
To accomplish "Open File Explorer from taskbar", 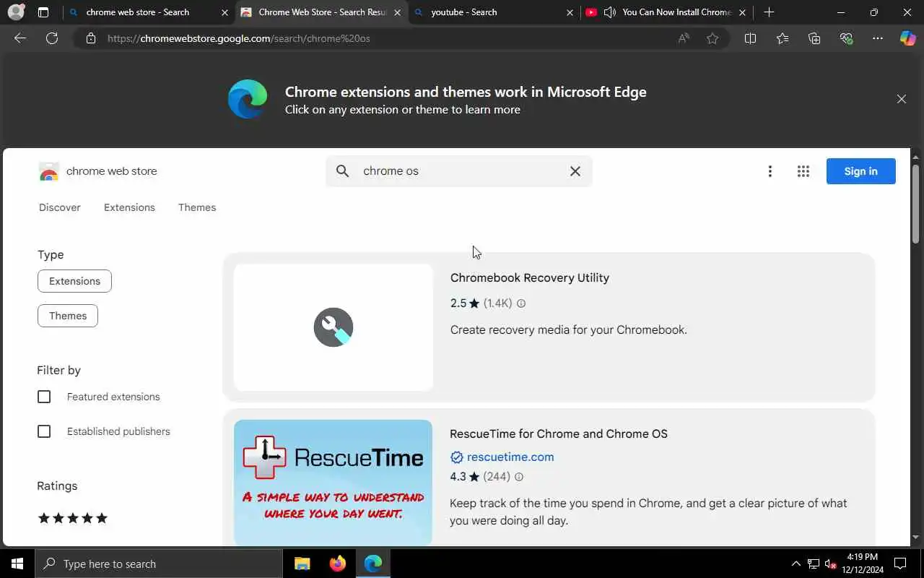I will coord(302,564).
